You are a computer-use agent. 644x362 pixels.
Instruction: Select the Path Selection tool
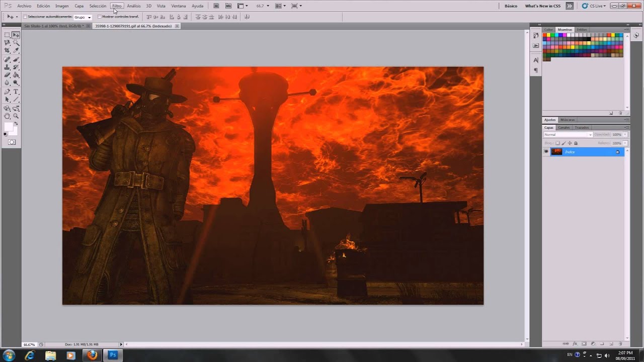(x=8, y=99)
